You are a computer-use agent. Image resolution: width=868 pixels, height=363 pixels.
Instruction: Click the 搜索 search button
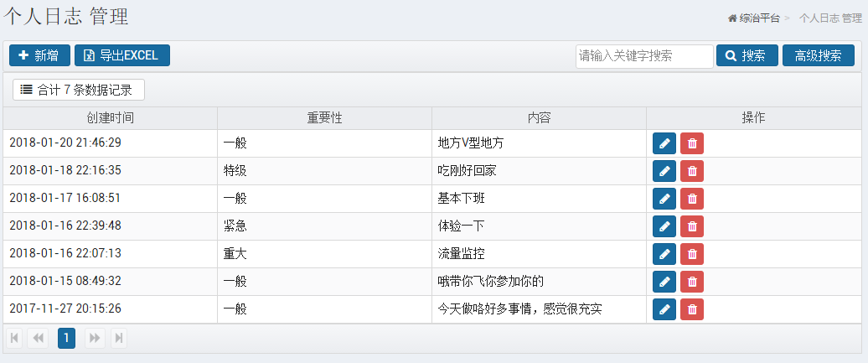(747, 55)
